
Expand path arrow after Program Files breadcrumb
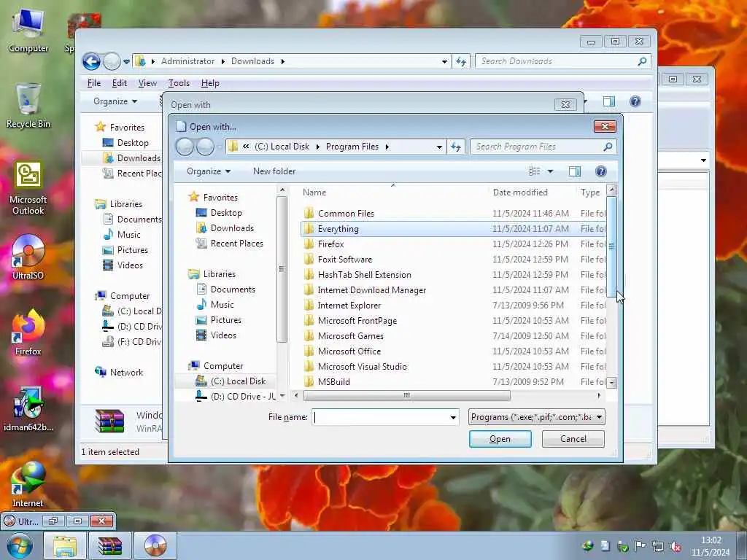pyautogui.click(x=387, y=147)
